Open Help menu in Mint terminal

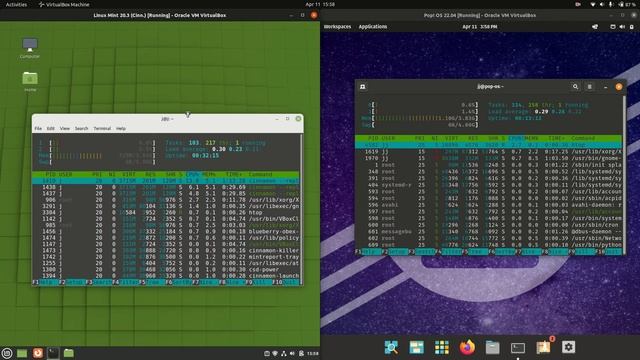pyautogui.click(x=121, y=129)
